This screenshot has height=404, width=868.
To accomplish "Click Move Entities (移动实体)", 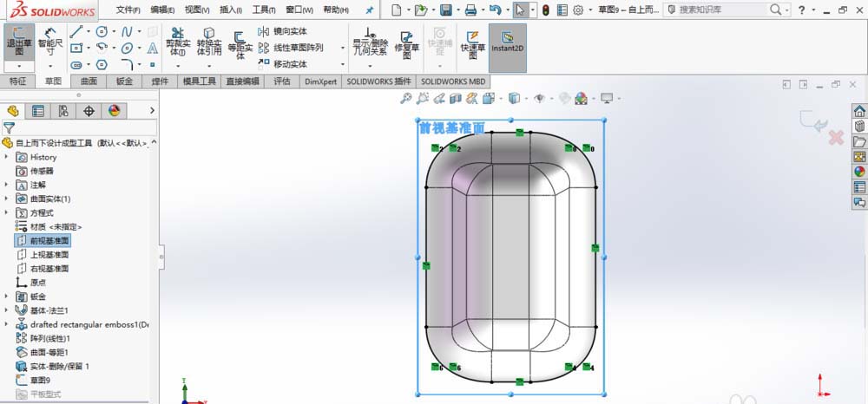I will tap(283, 64).
